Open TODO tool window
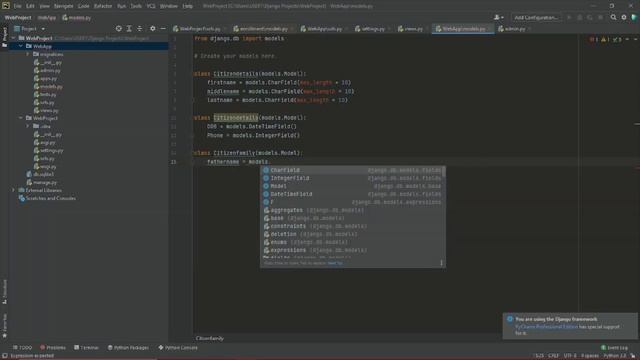 (x=22, y=348)
